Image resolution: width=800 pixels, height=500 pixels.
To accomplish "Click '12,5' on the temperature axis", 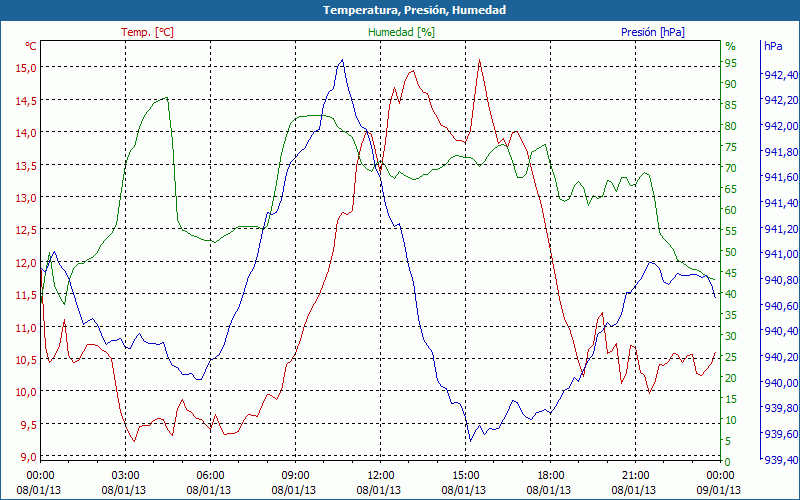I will click(x=27, y=230).
